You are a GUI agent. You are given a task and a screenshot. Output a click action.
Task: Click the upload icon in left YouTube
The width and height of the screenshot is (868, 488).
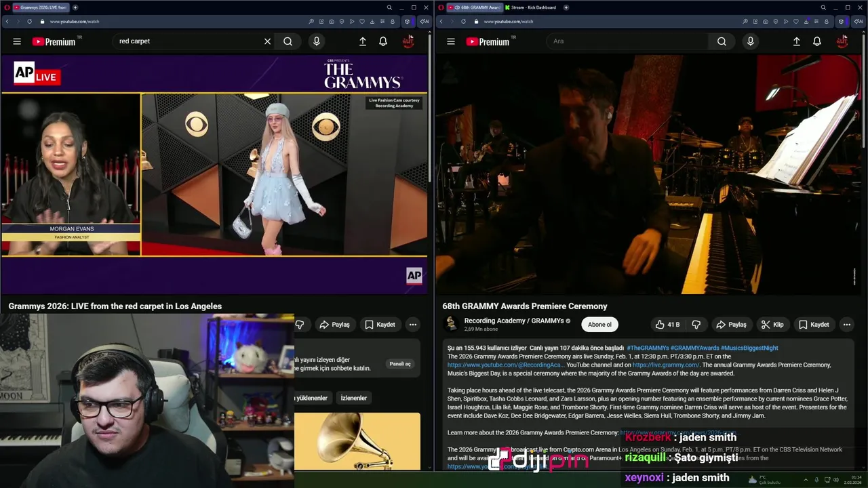click(x=363, y=41)
